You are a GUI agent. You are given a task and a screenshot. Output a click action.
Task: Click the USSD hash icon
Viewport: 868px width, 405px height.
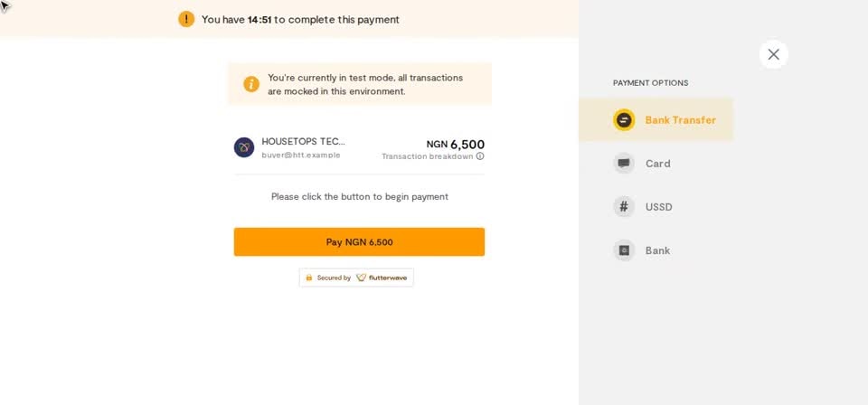point(624,207)
